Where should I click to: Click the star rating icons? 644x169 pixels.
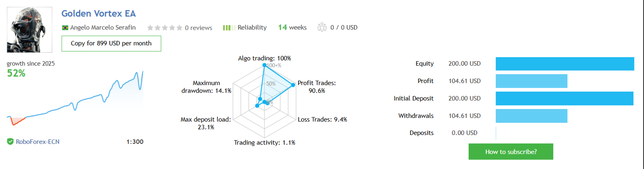164,28
